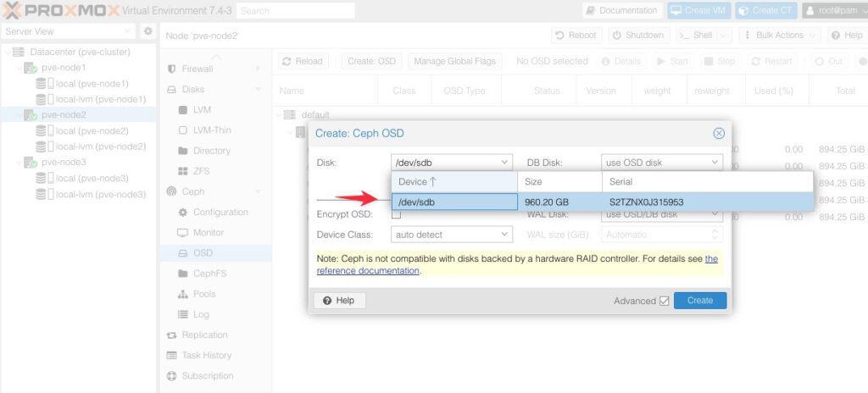Click the Create: OSD toolbar button
The width and height of the screenshot is (868, 393).
click(x=372, y=61)
